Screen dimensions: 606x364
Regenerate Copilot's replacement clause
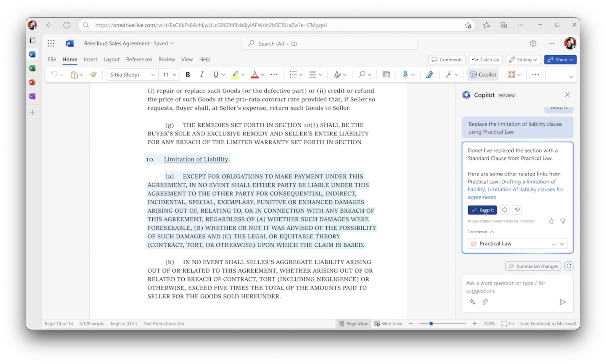point(505,210)
